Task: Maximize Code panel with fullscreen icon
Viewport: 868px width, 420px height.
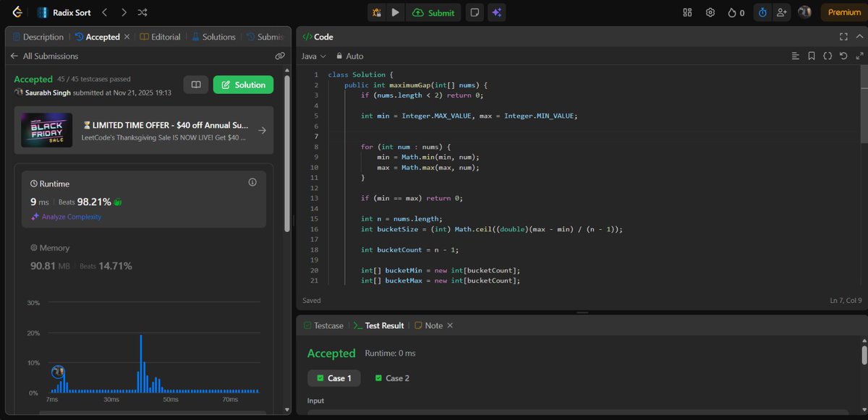Action: tap(843, 37)
